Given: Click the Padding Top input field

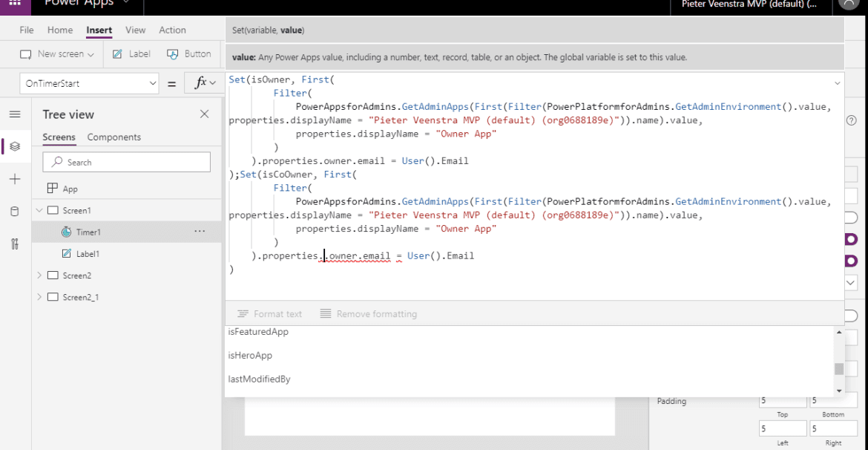Looking at the screenshot, I should tap(782, 400).
